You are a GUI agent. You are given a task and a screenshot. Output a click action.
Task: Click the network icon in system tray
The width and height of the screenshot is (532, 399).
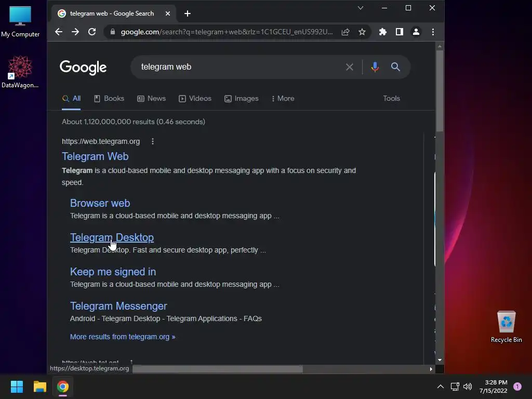(455, 387)
